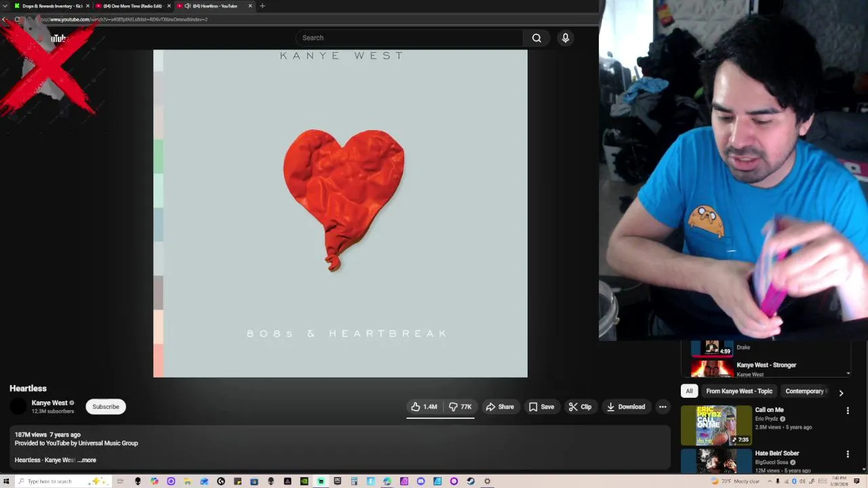Open more actions ellipsis menu
868x488 pixels.
pos(663,407)
